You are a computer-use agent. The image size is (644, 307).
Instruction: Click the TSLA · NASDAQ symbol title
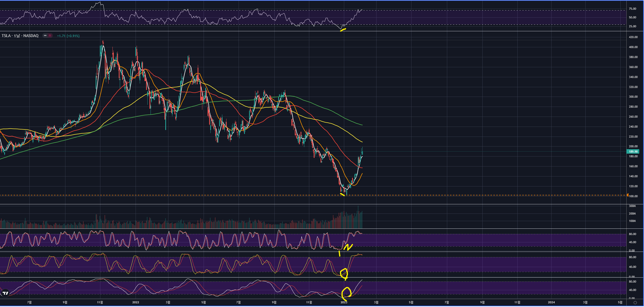20,36
